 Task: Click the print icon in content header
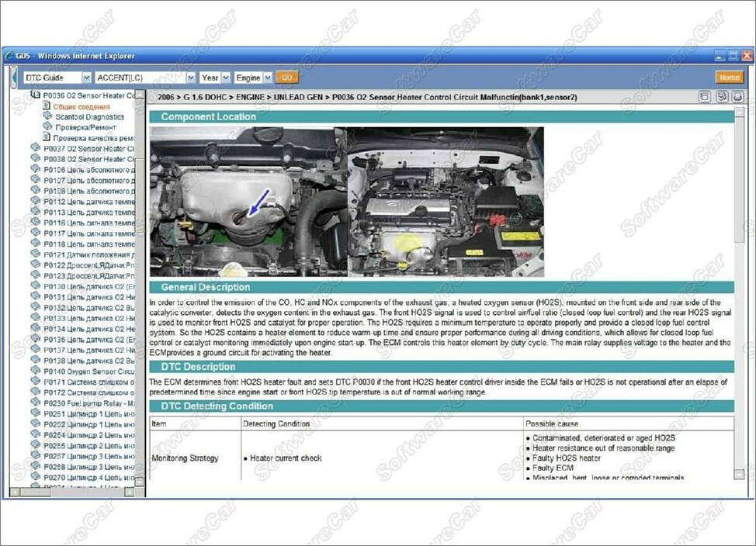point(737,97)
